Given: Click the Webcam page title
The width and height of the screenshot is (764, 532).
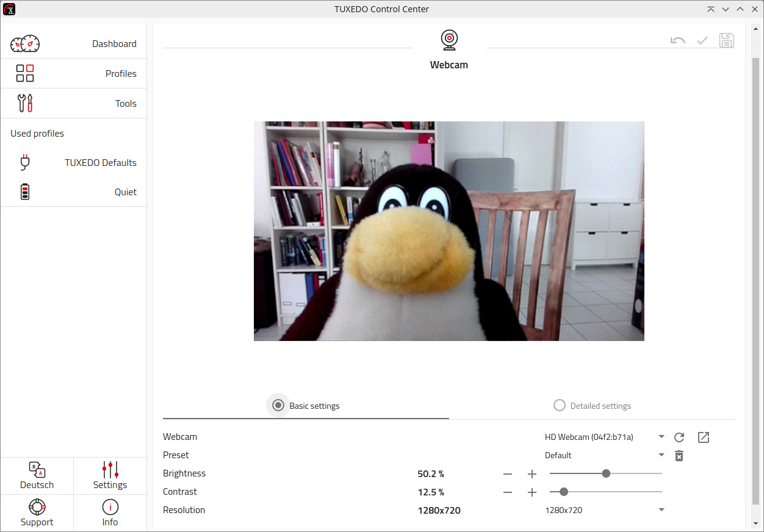Looking at the screenshot, I should click(x=449, y=65).
